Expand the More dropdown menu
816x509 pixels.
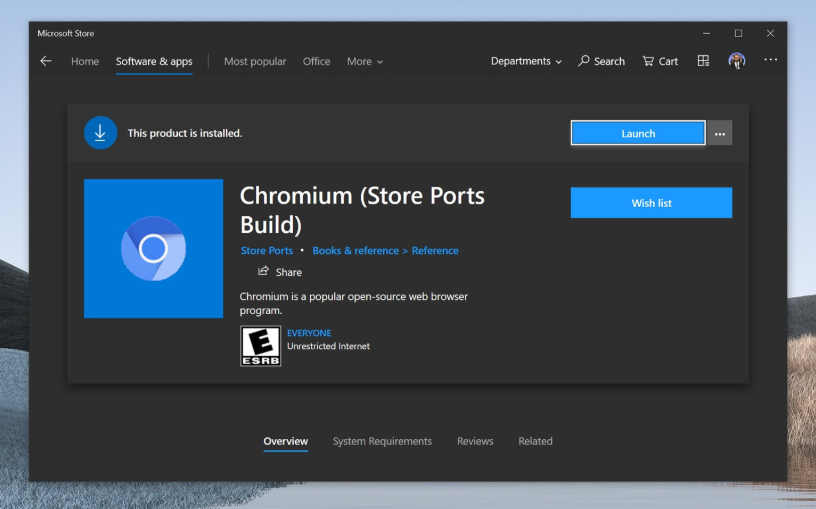(x=365, y=61)
